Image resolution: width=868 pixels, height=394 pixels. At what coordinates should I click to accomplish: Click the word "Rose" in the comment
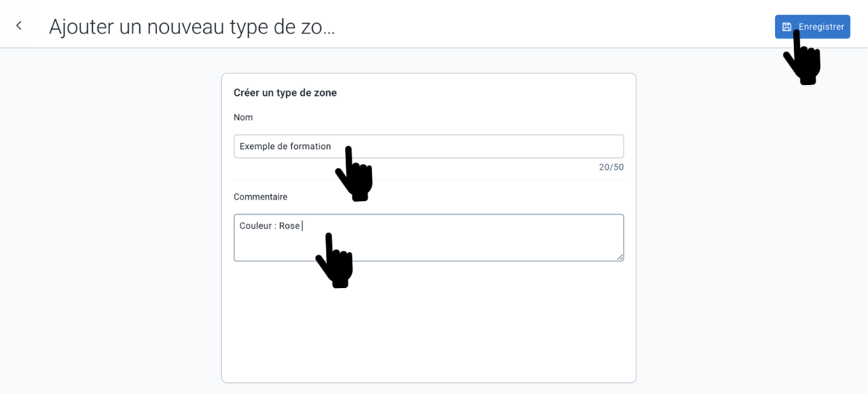click(x=290, y=226)
